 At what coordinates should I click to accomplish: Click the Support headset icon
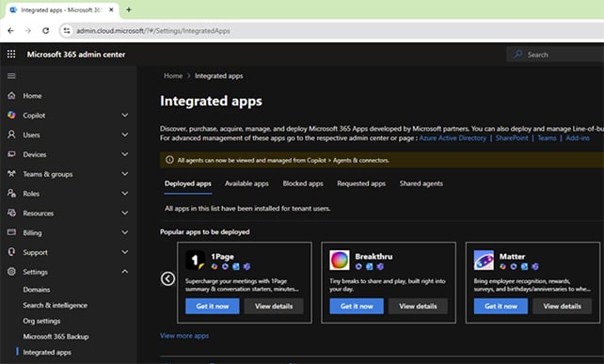point(11,252)
